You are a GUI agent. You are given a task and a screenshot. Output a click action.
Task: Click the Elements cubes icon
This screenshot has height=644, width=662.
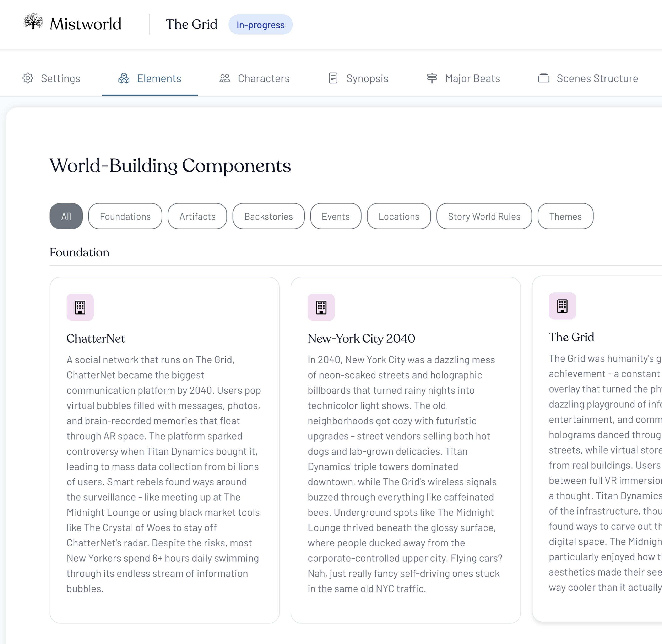124,78
